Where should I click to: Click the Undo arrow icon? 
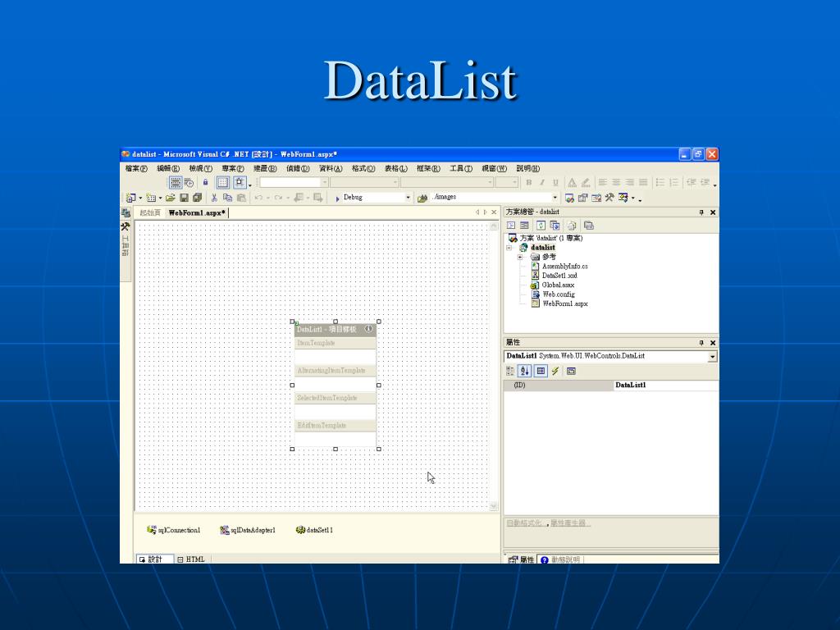click(258, 198)
